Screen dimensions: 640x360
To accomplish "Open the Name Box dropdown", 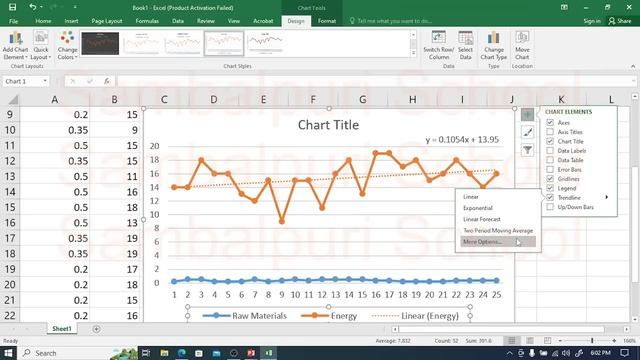I will [45, 81].
